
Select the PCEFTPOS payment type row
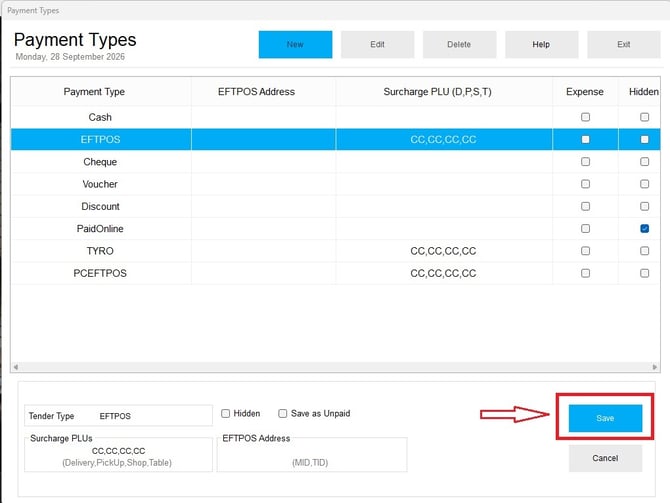click(x=335, y=273)
